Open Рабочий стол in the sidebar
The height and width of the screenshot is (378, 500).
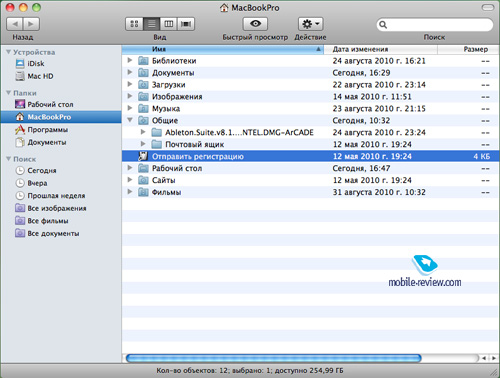[x=44, y=104]
